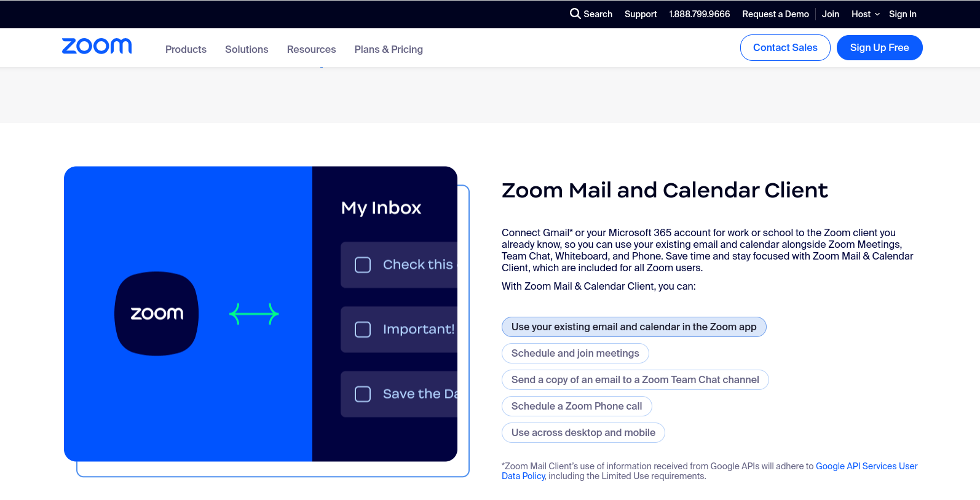Check the "Important!" email checkbox
The height and width of the screenshot is (500, 980).
click(x=362, y=330)
